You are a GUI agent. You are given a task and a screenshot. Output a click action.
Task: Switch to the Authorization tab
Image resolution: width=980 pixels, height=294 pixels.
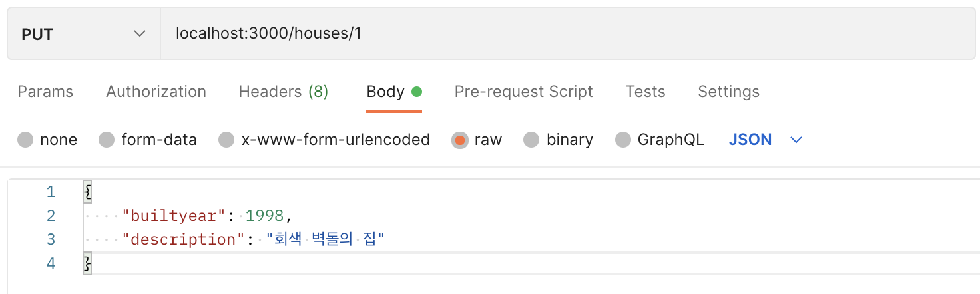pos(156,92)
